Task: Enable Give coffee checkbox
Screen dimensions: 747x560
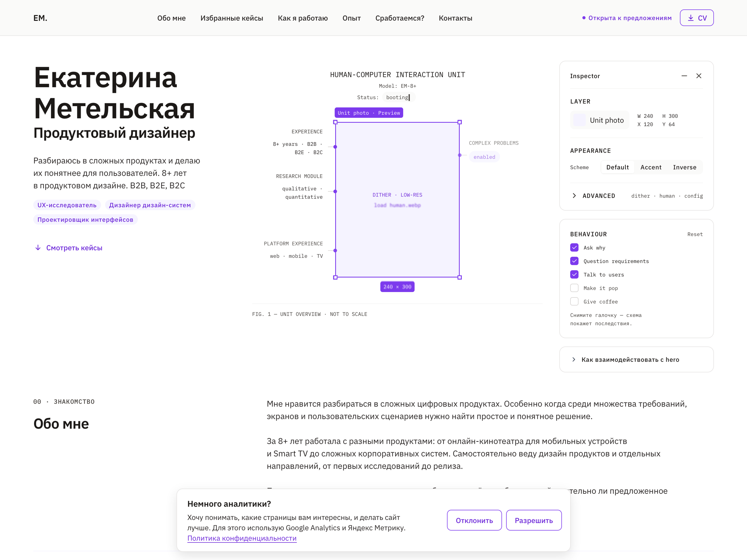Action: pyautogui.click(x=574, y=301)
